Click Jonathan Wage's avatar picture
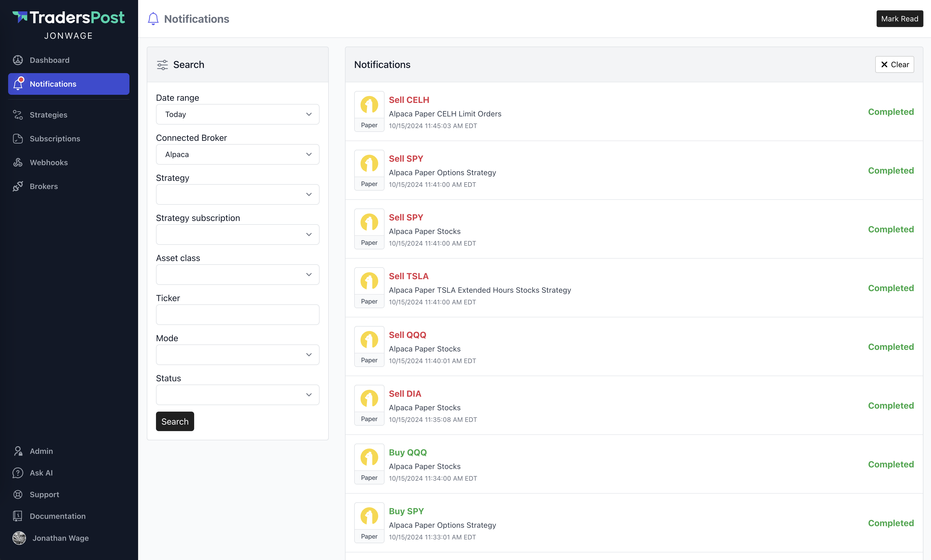 (x=19, y=538)
